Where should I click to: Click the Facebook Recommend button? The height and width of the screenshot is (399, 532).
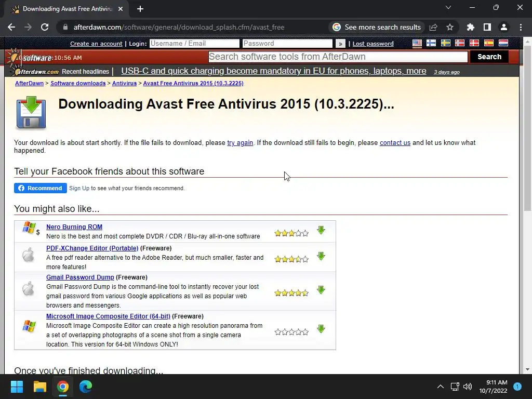point(41,188)
